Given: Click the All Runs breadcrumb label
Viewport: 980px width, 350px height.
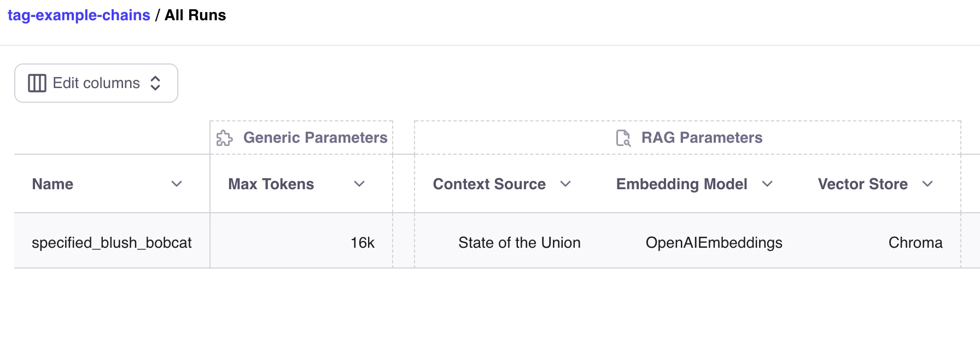Looking at the screenshot, I should 195,15.
